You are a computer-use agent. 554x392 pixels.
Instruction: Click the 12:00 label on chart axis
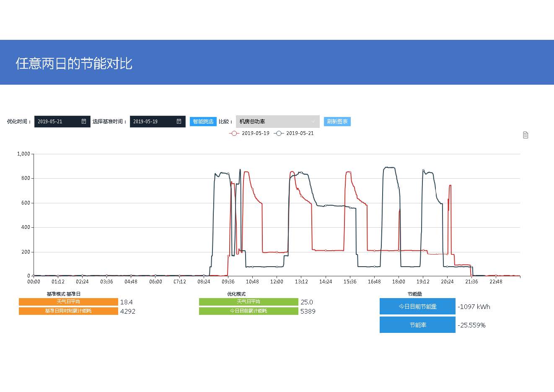pos(277,282)
